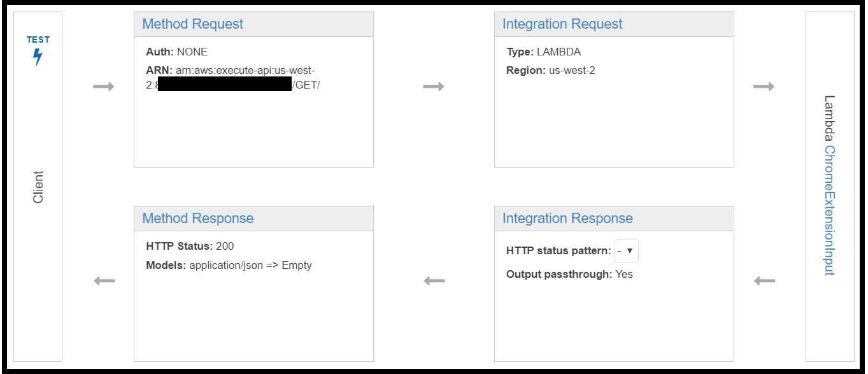Click arrow between Method Request and Integration Request
The width and height of the screenshot is (868, 374).
pos(434,87)
